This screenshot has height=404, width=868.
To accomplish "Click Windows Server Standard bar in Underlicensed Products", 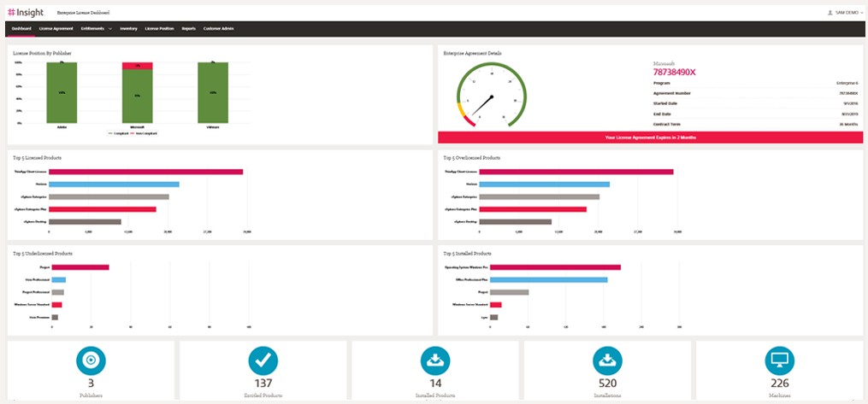I will click(57, 305).
